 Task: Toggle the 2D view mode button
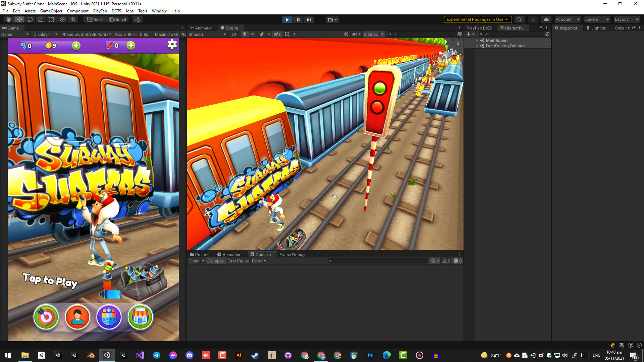coord(233,34)
